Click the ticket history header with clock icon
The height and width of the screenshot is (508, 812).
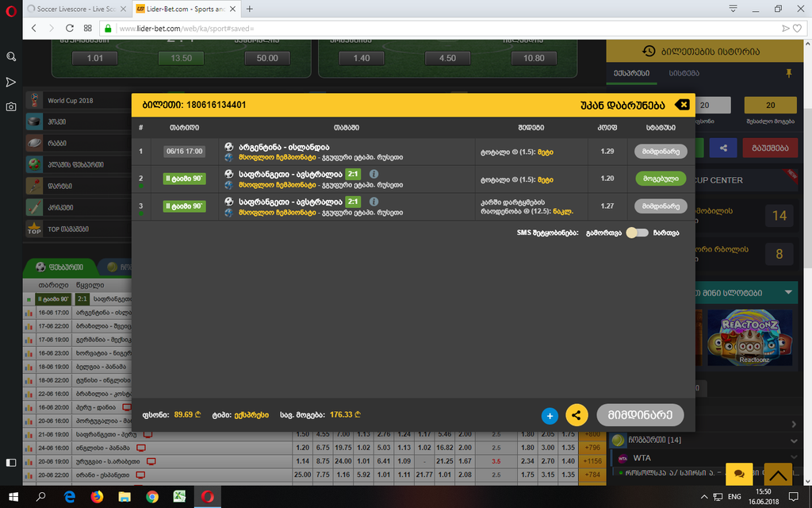coord(704,51)
